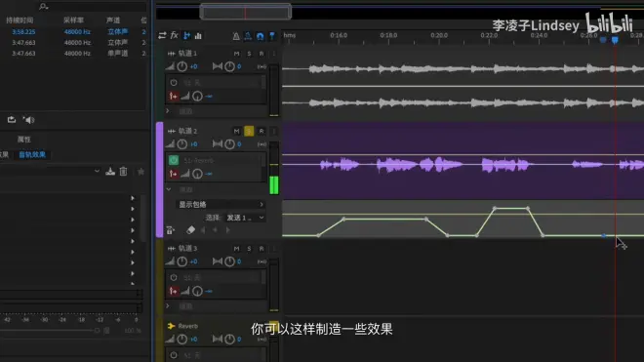This screenshot has height=362, width=644.
Task: Click the 采样率 column header
Action: click(x=73, y=20)
